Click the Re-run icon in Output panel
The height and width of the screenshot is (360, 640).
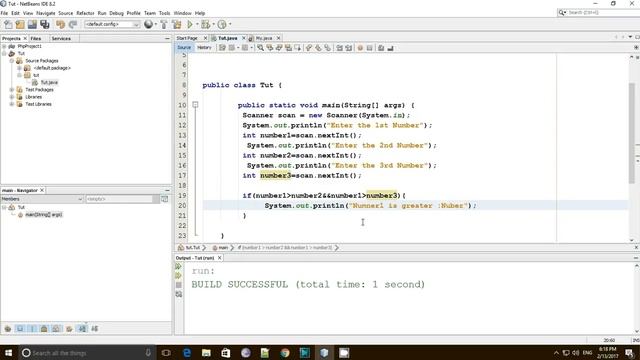click(x=178, y=266)
